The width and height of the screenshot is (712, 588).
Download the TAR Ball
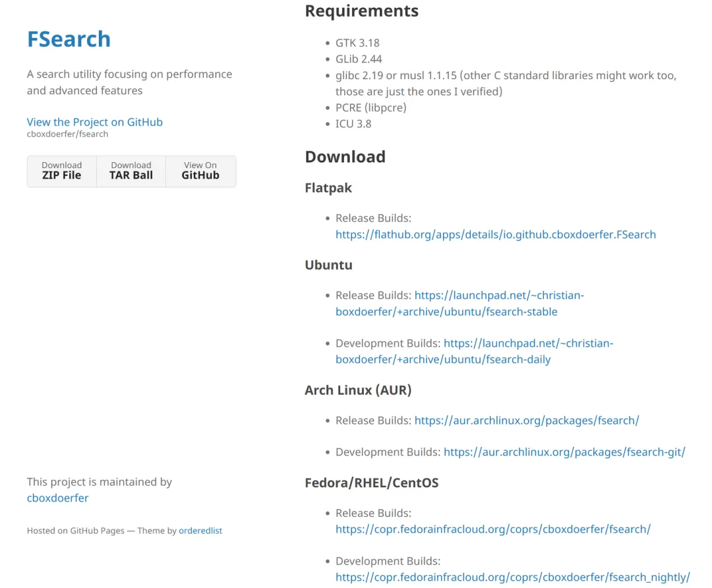pos(131,171)
